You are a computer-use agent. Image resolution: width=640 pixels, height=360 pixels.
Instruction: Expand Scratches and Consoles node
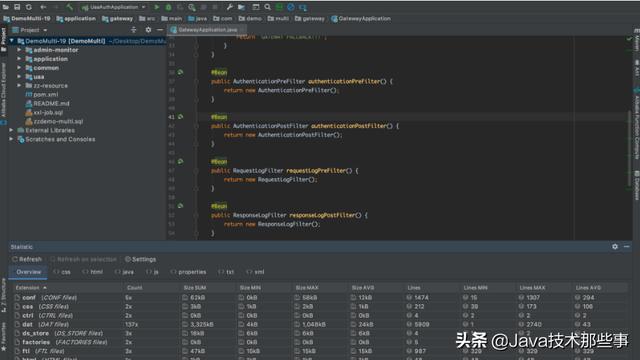coord(11,139)
